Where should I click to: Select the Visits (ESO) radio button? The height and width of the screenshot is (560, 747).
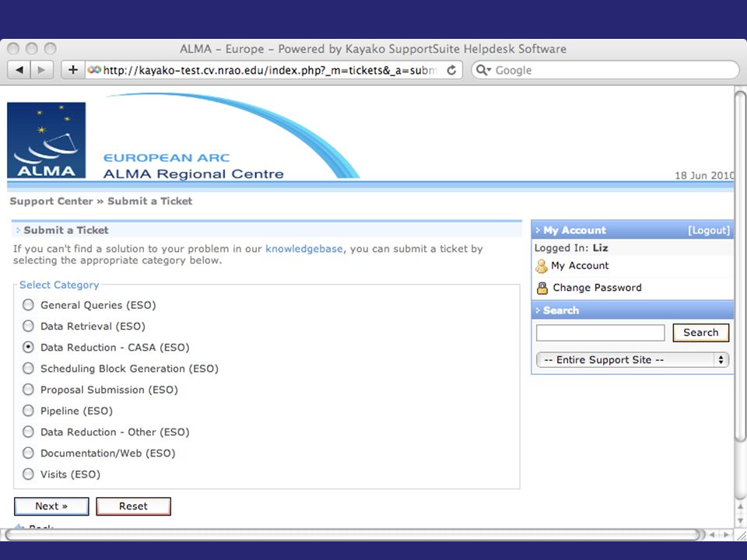(x=28, y=474)
